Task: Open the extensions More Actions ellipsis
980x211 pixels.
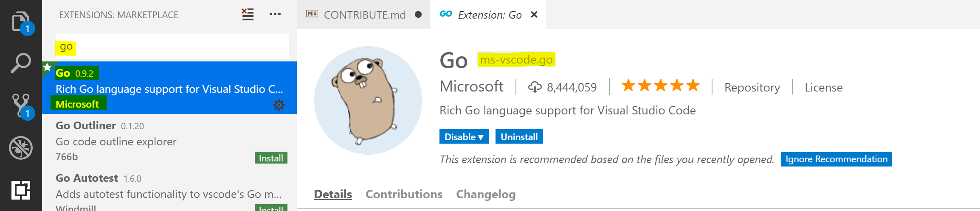Action: pos(275,14)
